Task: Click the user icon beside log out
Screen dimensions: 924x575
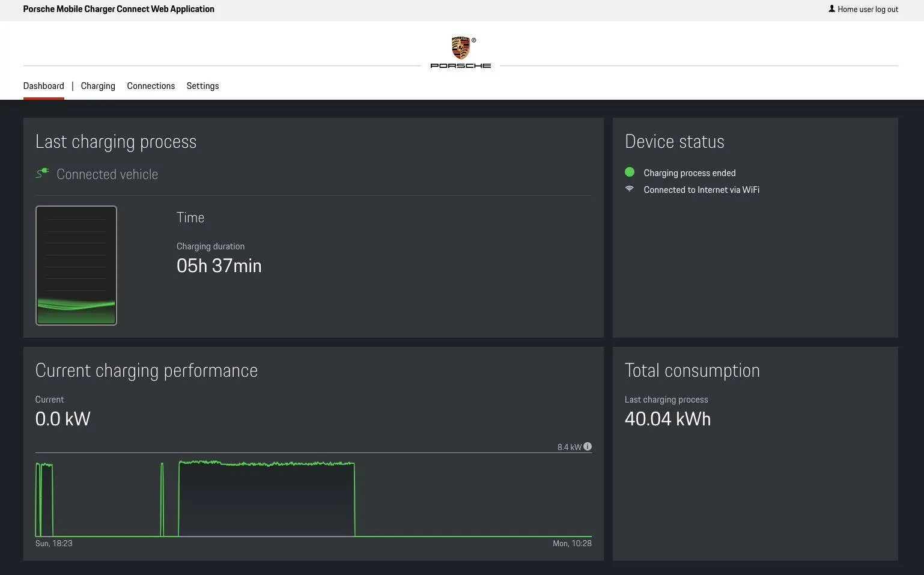Action: click(x=831, y=9)
